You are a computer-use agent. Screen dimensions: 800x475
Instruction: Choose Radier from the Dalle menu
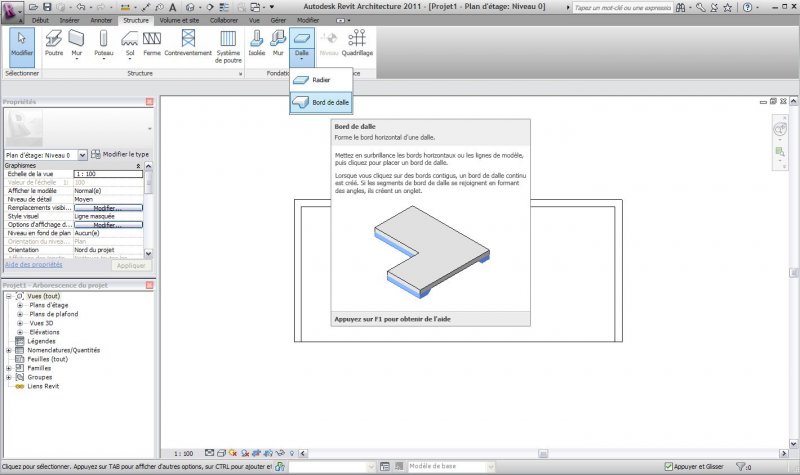click(x=321, y=80)
